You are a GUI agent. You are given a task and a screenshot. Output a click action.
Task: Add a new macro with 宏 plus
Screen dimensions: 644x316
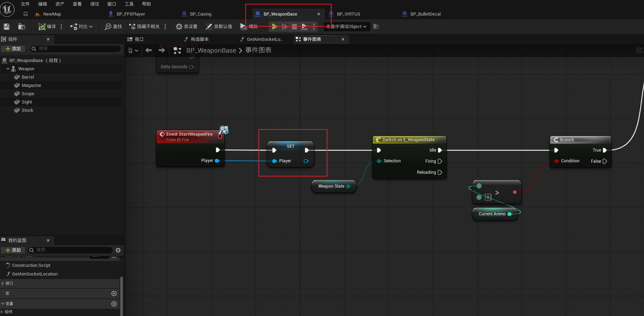click(x=114, y=294)
